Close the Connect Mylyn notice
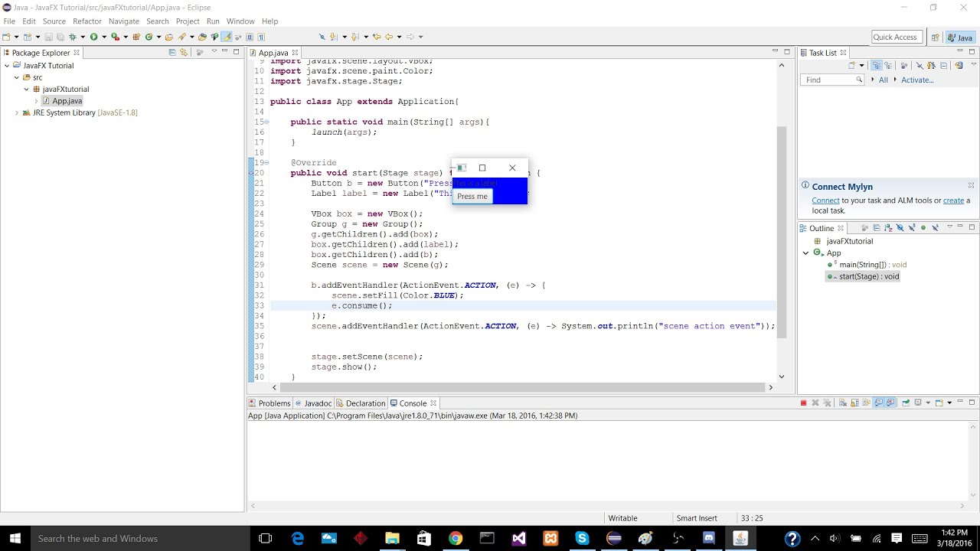Viewport: 980px width, 551px height. 971,186
